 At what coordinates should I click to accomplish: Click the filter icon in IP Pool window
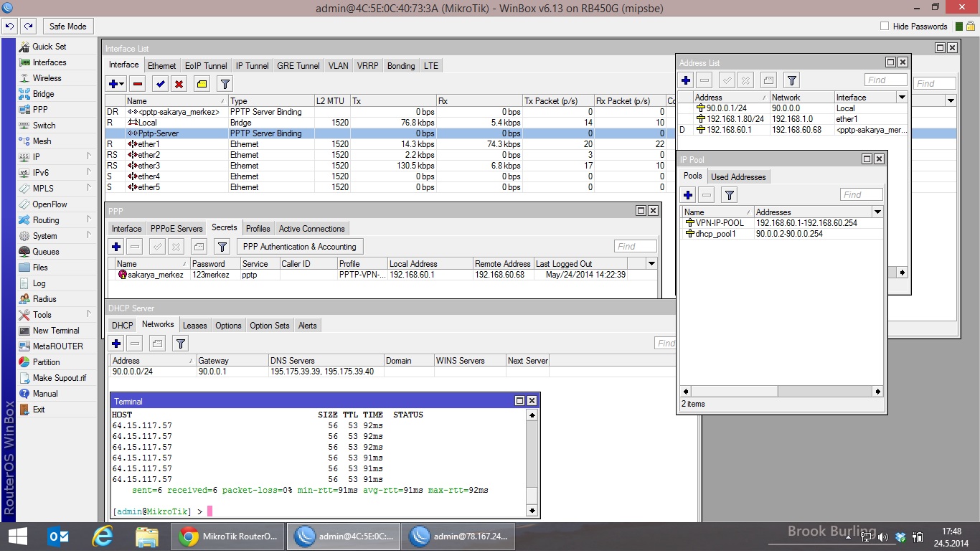(729, 195)
